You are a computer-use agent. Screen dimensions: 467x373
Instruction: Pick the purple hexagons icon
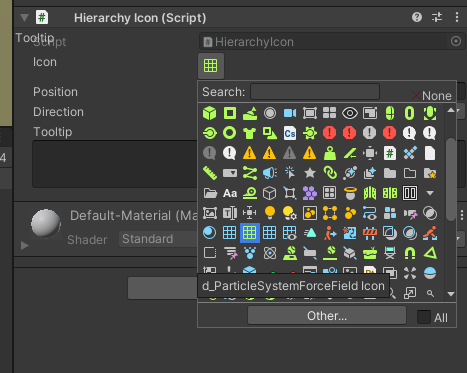[x=310, y=193]
